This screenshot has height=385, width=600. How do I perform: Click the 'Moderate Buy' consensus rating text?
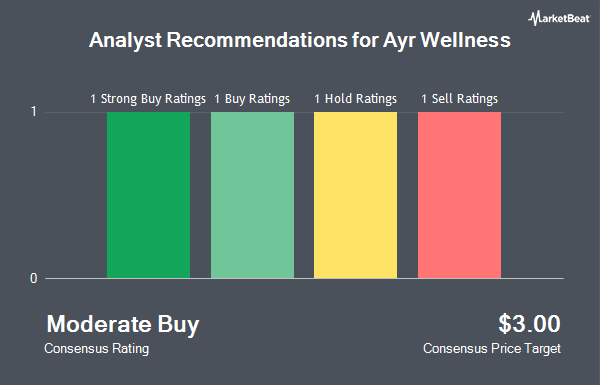coord(123,324)
